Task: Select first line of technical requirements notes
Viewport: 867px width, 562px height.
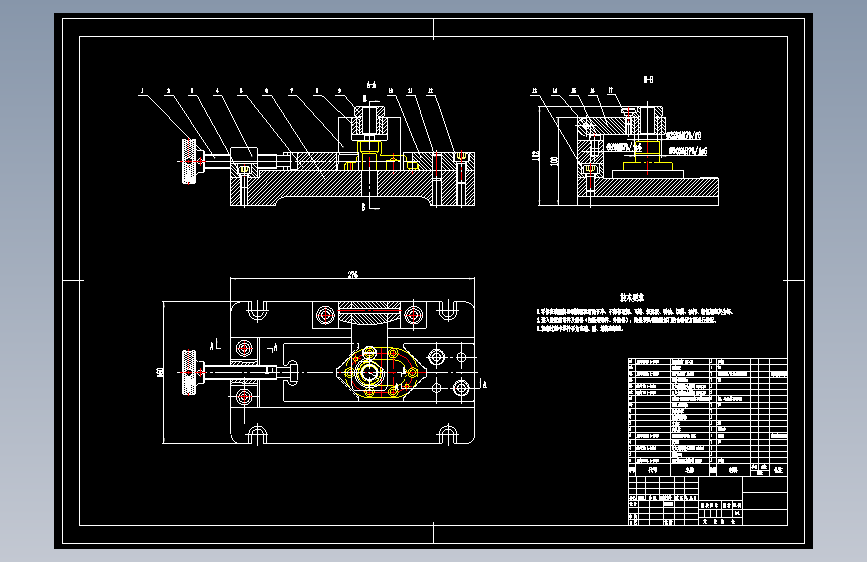Action: 634,311
